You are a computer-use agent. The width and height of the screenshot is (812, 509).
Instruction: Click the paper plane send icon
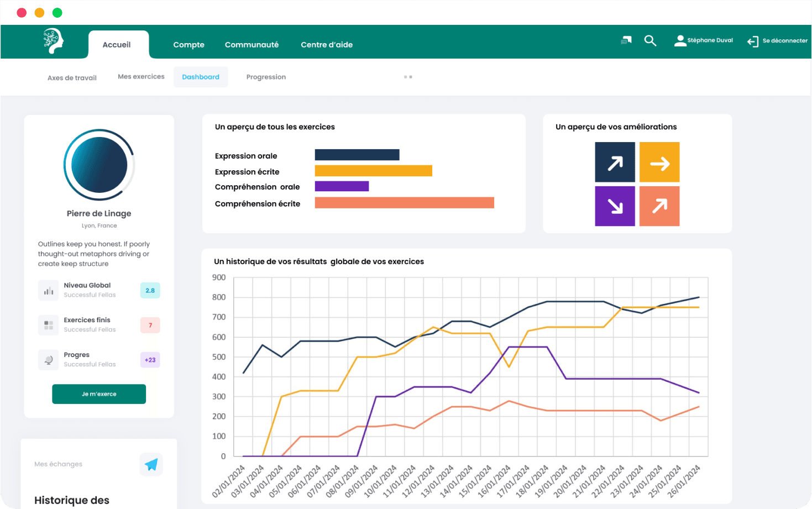[151, 464]
